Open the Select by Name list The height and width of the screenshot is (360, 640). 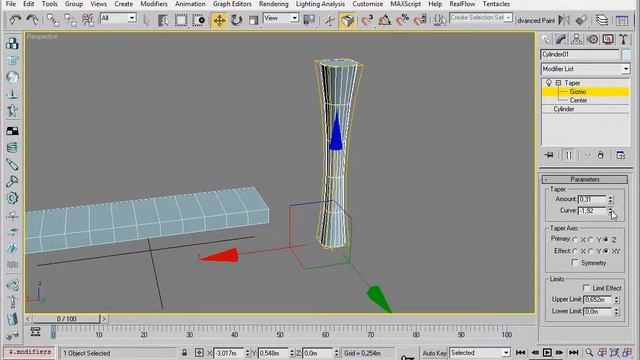163,20
